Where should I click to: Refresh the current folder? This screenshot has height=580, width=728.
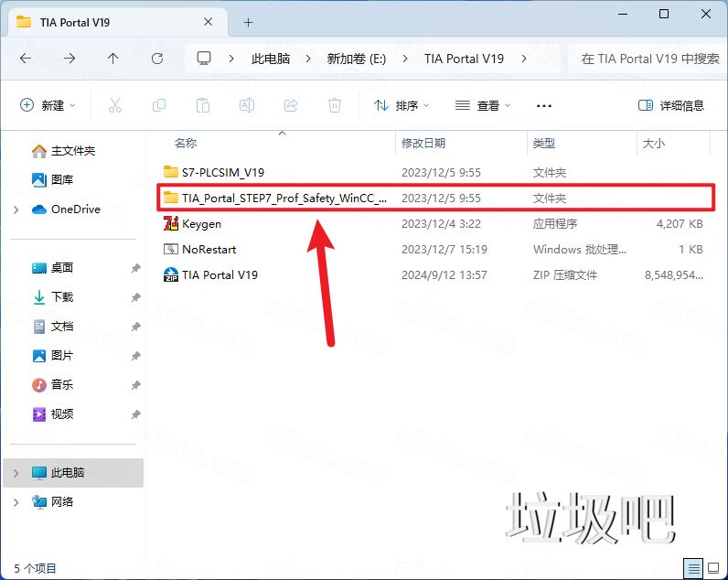coord(157,59)
